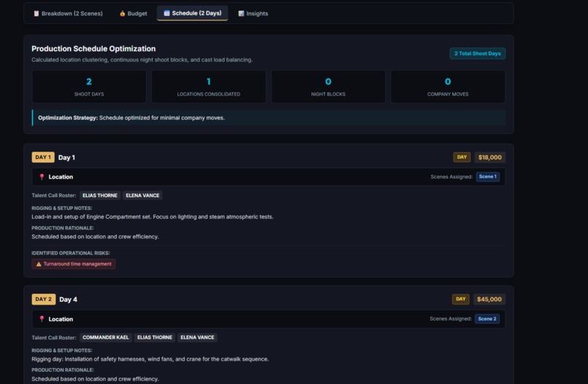Click the DAY tag next to $45,000
588x384 pixels.
coord(460,299)
